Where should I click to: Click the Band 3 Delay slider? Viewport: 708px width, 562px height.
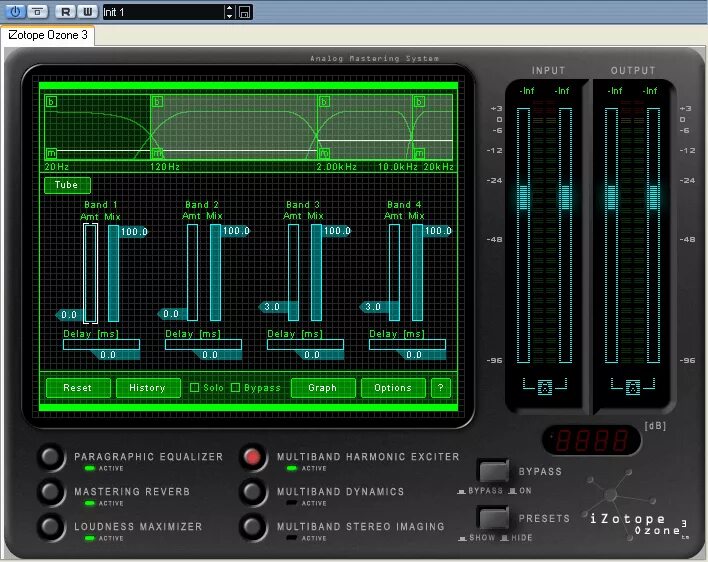pos(305,345)
